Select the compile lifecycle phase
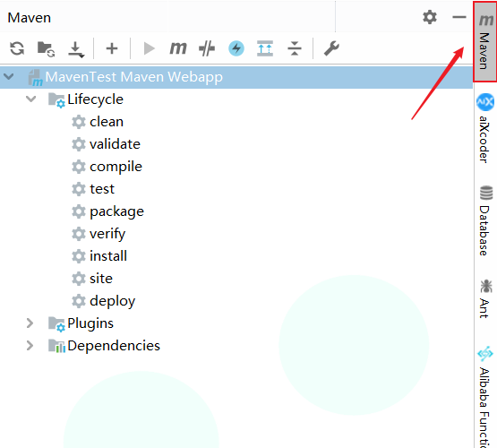This screenshot has width=497, height=448. point(236,167)
